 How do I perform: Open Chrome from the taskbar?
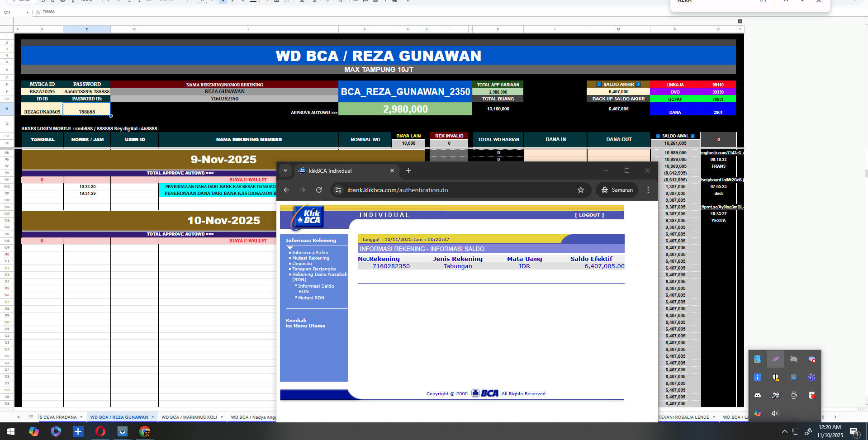tap(145, 431)
